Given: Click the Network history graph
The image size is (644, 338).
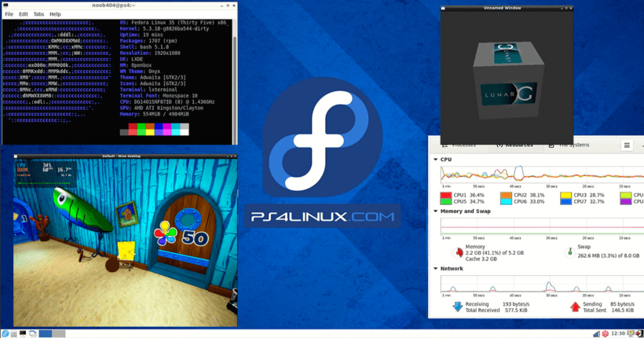Looking at the screenshot, I should point(542,284).
